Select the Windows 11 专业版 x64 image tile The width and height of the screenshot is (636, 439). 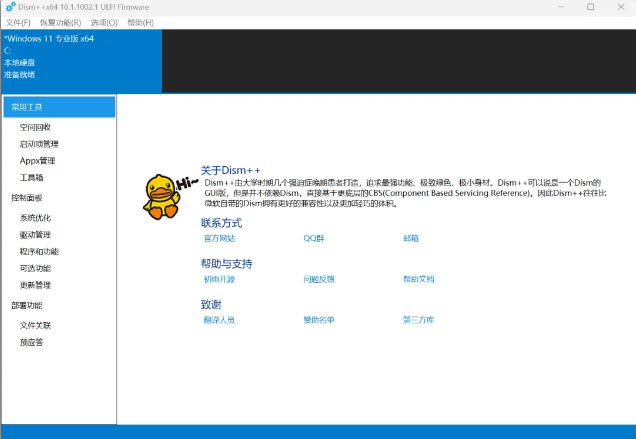(82, 61)
